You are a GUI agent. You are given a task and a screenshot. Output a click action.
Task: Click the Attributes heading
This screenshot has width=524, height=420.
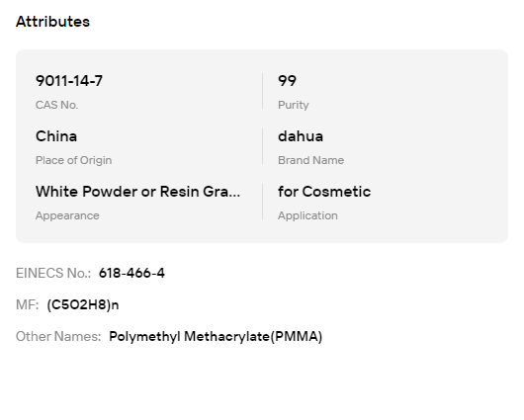point(52,22)
